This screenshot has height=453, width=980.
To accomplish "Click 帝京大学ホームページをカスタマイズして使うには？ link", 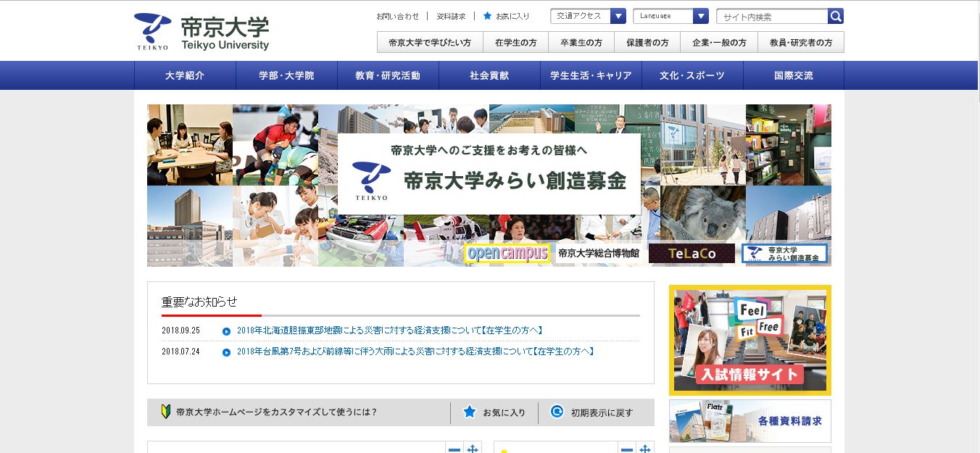I will tap(276, 412).
